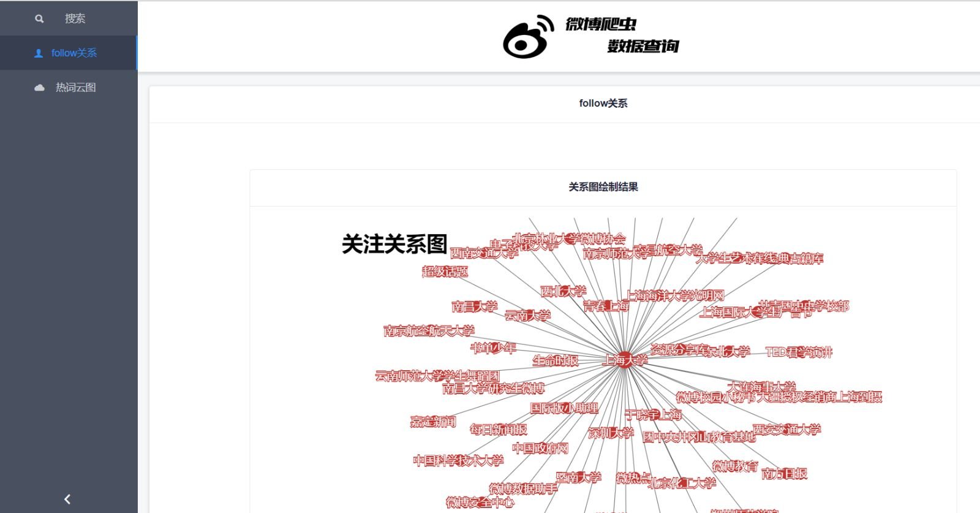Click the 西北大学 node
Image resolution: width=980 pixels, height=513 pixels.
563,292
